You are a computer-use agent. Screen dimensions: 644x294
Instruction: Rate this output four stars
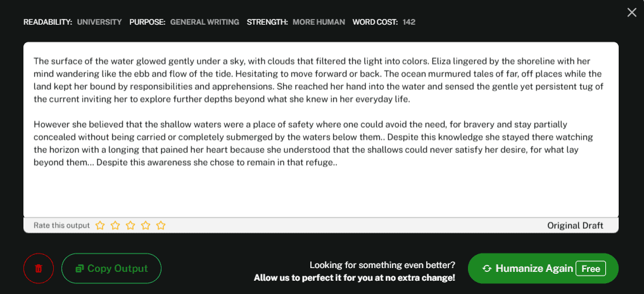tap(146, 225)
